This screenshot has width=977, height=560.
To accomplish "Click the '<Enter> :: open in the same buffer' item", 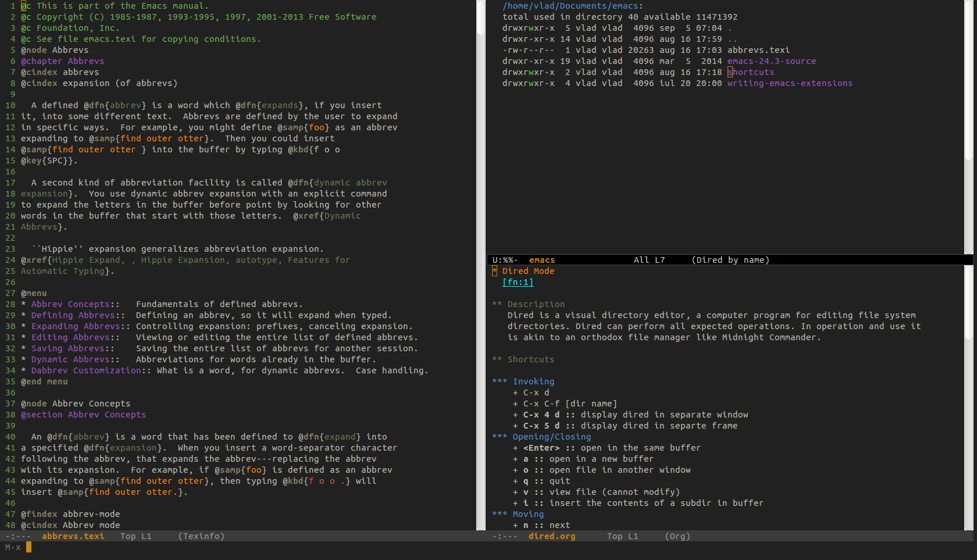I will 607,448.
